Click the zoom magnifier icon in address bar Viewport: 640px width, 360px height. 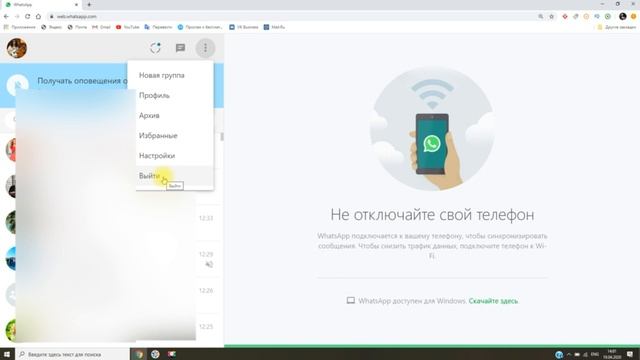click(x=541, y=16)
